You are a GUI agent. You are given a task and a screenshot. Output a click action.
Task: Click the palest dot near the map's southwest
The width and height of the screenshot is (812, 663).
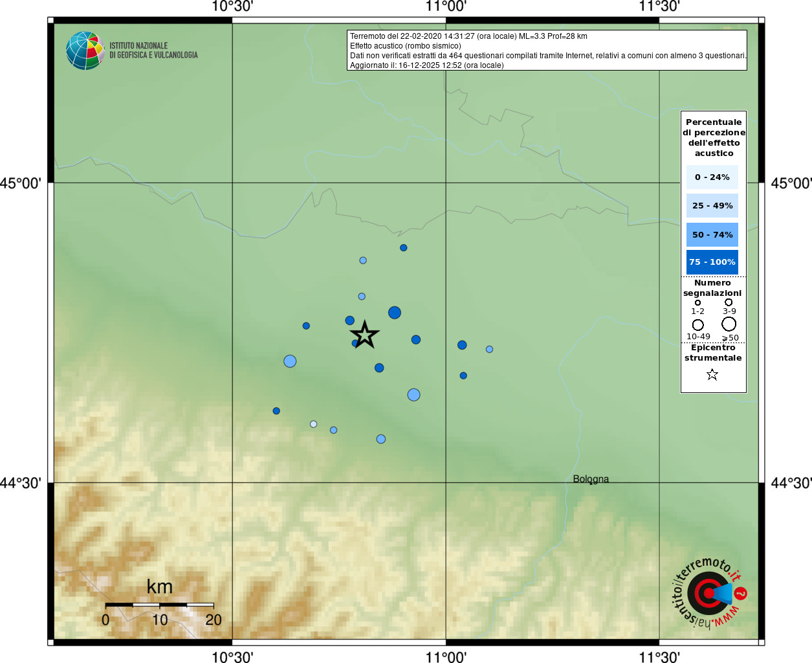click(314, 424)
